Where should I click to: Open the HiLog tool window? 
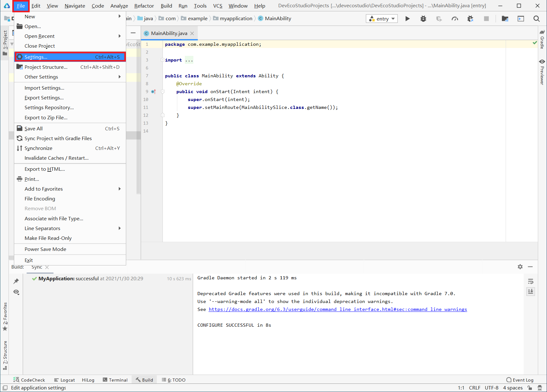point(88,380)
